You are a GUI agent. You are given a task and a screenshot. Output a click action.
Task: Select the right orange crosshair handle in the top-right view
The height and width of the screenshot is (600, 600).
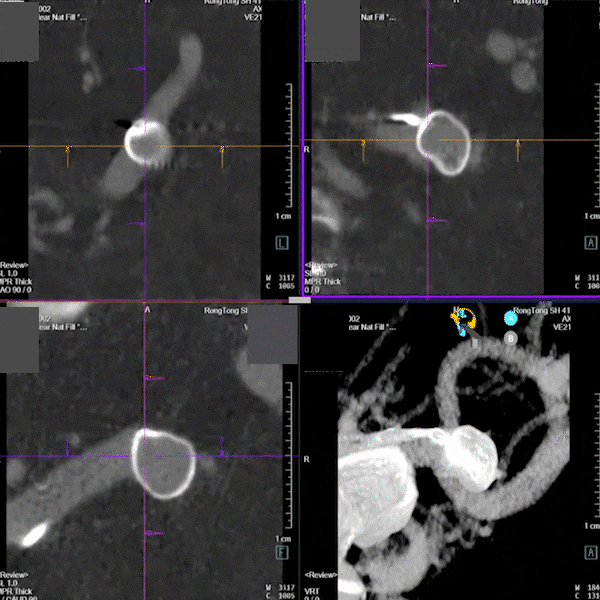pos(518,150)
